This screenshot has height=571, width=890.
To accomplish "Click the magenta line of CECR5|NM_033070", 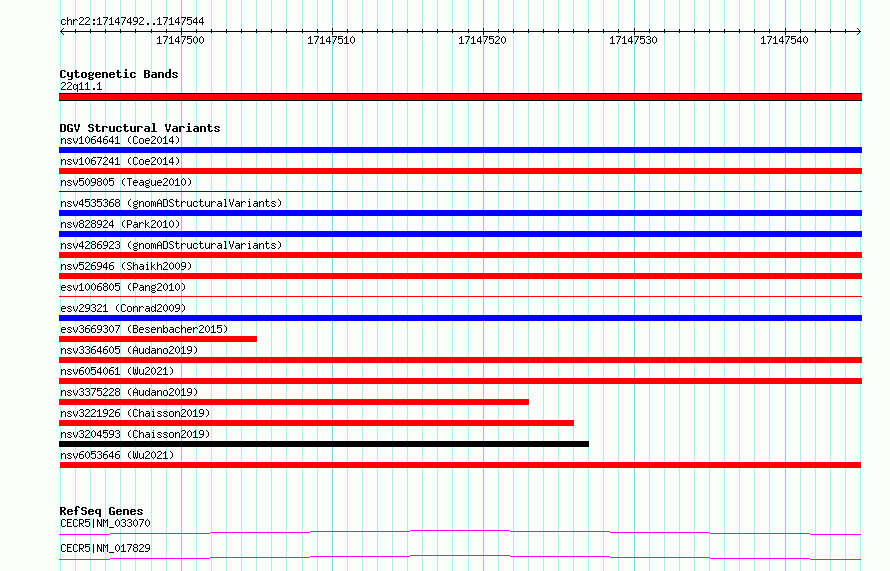I will 460,532.
